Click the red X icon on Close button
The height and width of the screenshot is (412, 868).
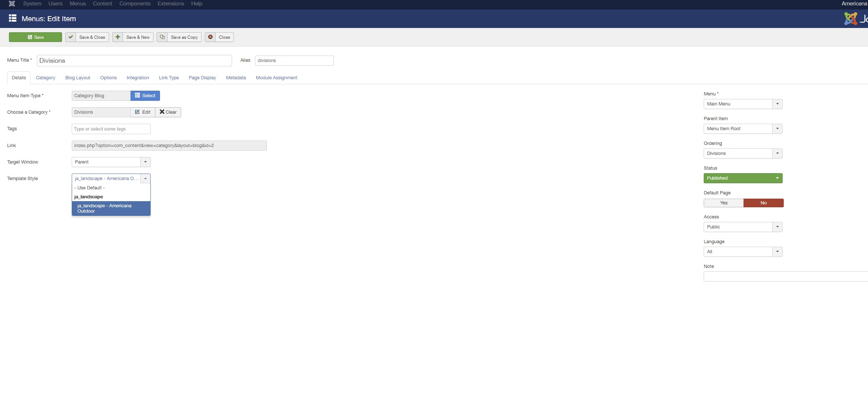pyautogui.click(x=211, y=37)
